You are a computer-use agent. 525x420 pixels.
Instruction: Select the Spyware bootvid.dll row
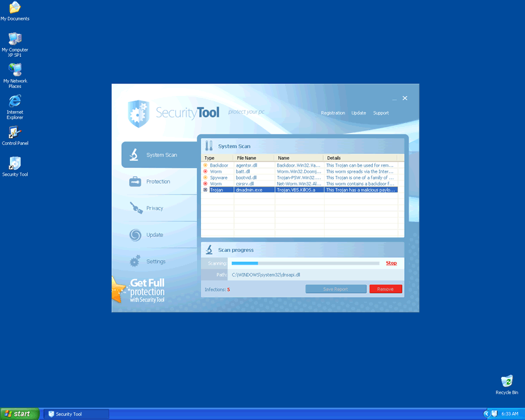[302, 177]
